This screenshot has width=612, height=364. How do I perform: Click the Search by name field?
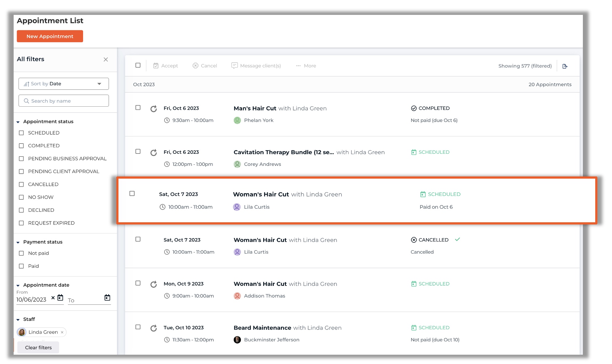[x=64, y=101]
